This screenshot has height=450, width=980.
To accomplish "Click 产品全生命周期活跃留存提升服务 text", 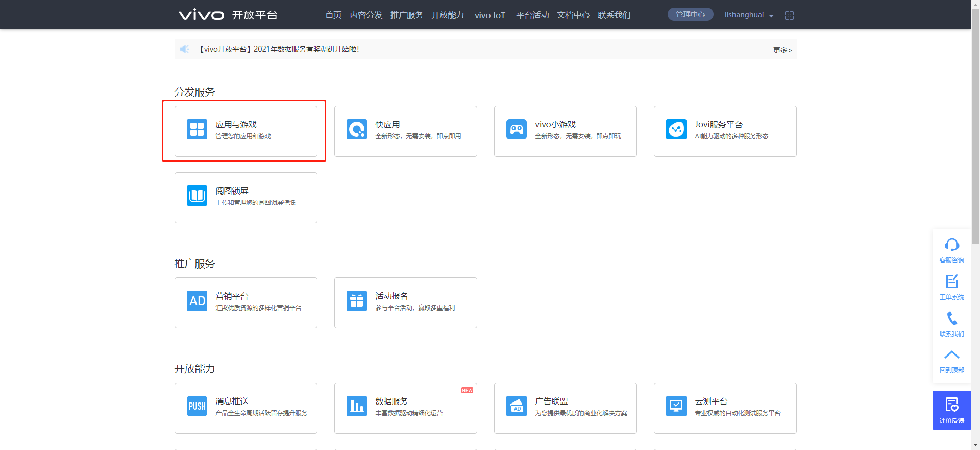I will tap(261, 413).
